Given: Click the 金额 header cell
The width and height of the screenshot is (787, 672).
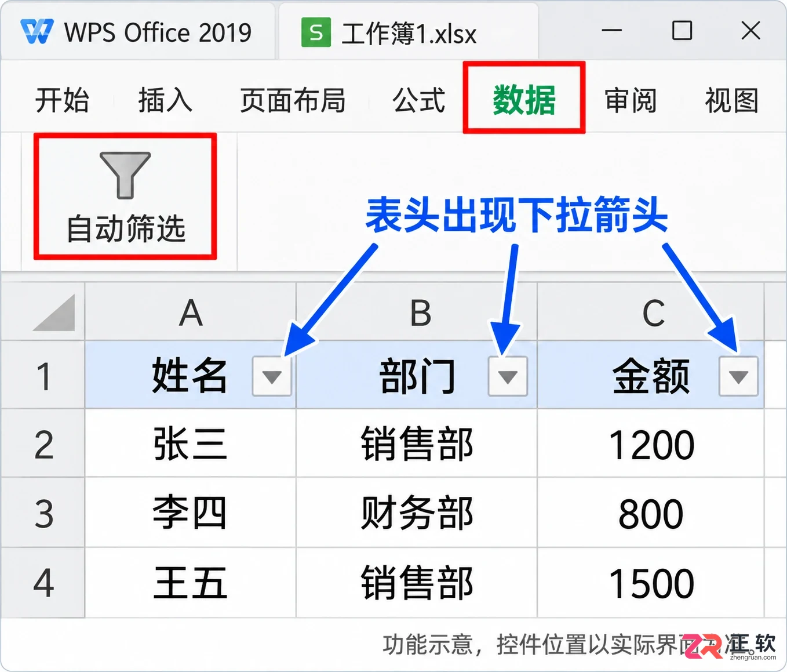Looking at the screenshot, I should (651, 375).
